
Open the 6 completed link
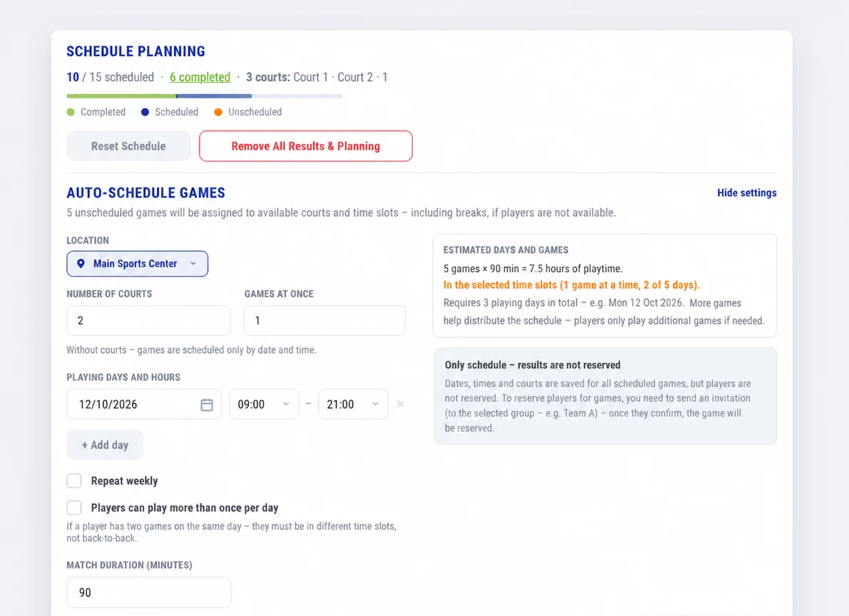(x=200, y=77)
